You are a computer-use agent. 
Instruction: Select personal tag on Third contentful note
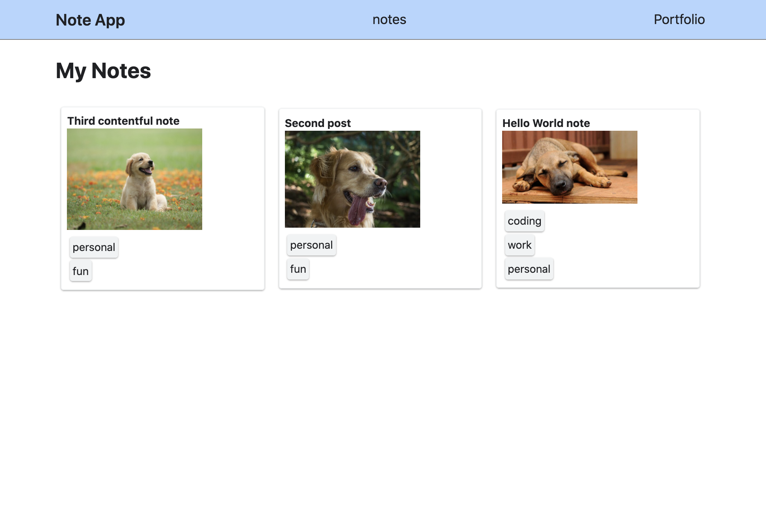pyautogui.click(x=94, y=247)
